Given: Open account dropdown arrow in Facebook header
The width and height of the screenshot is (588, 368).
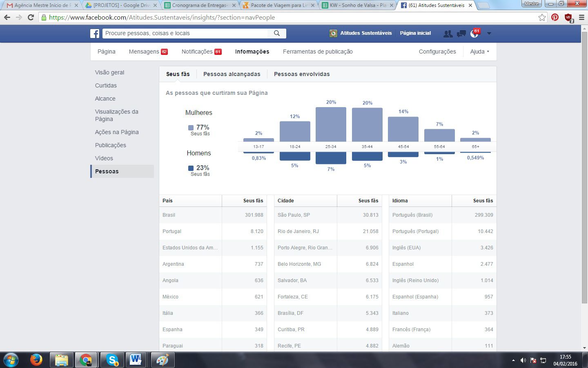Looking at the screenshot, I should (x=489, y=34).
